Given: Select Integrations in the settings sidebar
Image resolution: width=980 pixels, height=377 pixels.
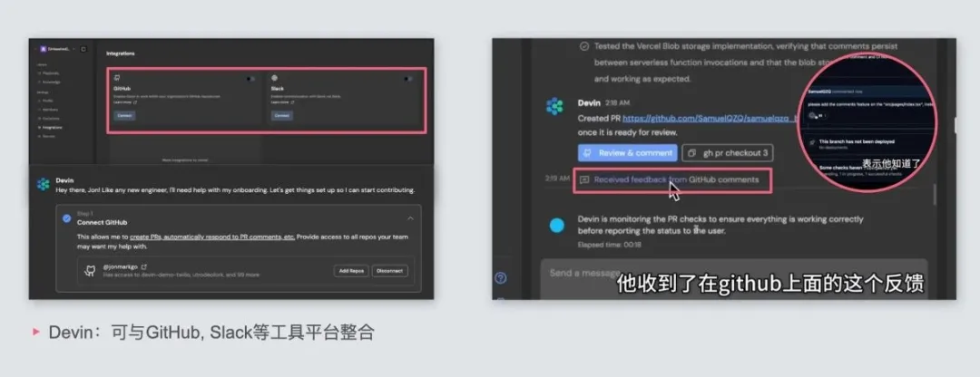Looking at the screenshot, I should tap(51, 127).
